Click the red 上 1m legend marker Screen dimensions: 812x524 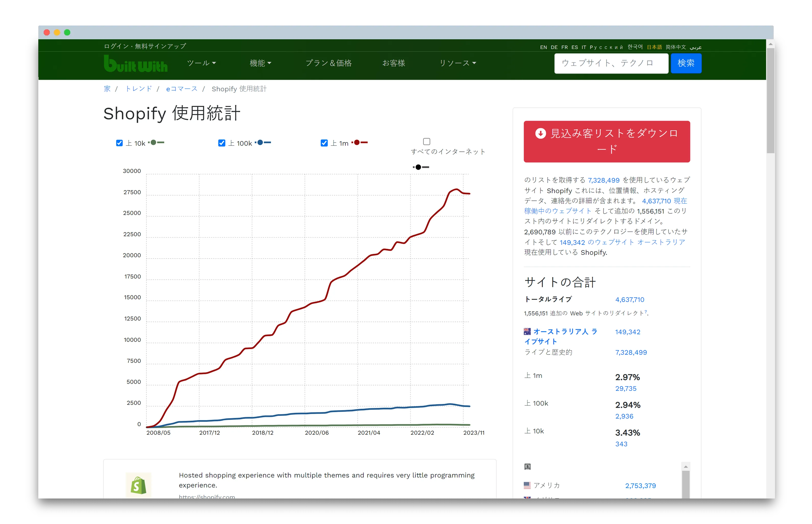[359, 143]
